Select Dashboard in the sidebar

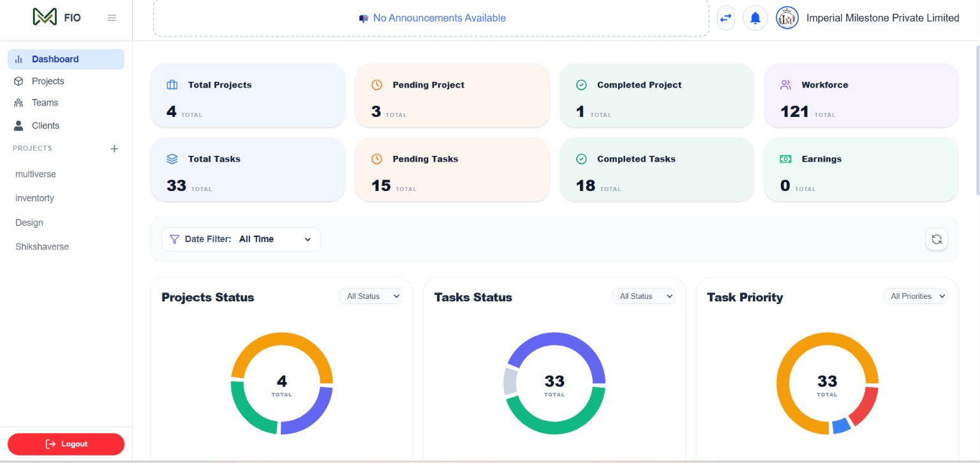point(66,59)
